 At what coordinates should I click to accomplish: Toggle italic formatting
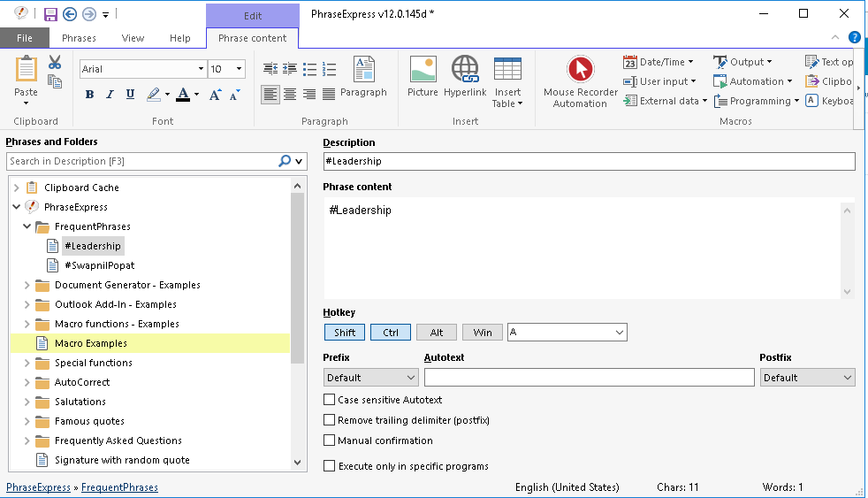click(110, 95)
